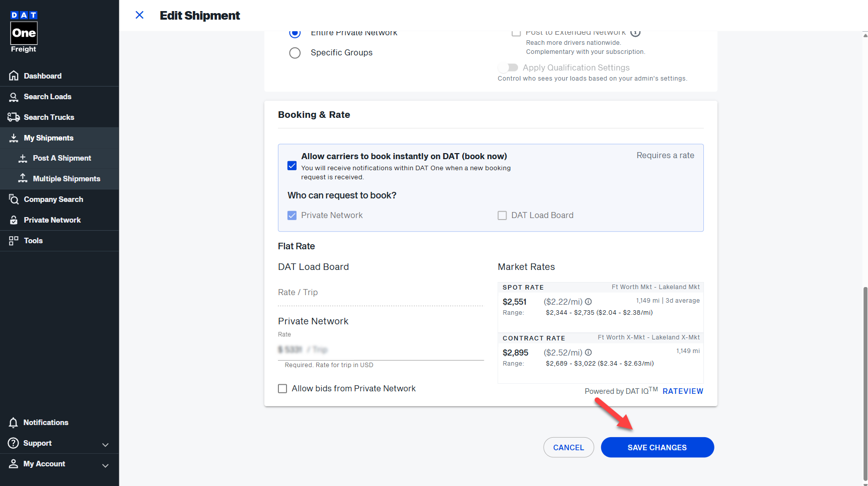This screenshot has height=486, width=868.
Task: Close Edit Shipment with the X icon
Action: (139, 15)
